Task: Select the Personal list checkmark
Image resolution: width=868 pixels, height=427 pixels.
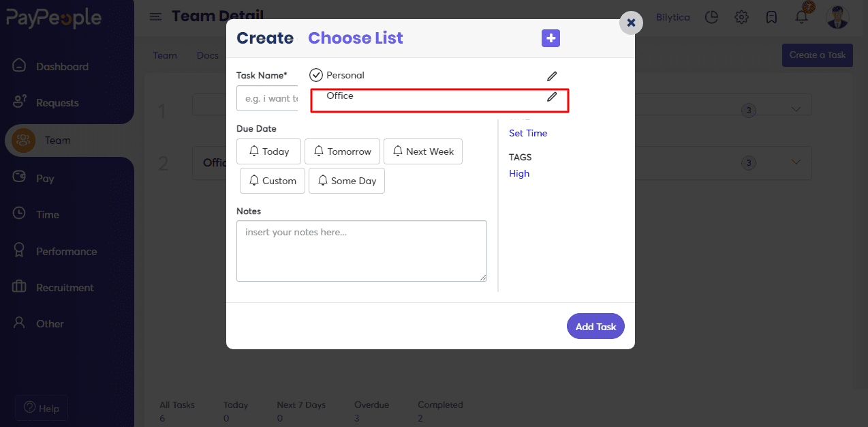Action: (315, 75)
